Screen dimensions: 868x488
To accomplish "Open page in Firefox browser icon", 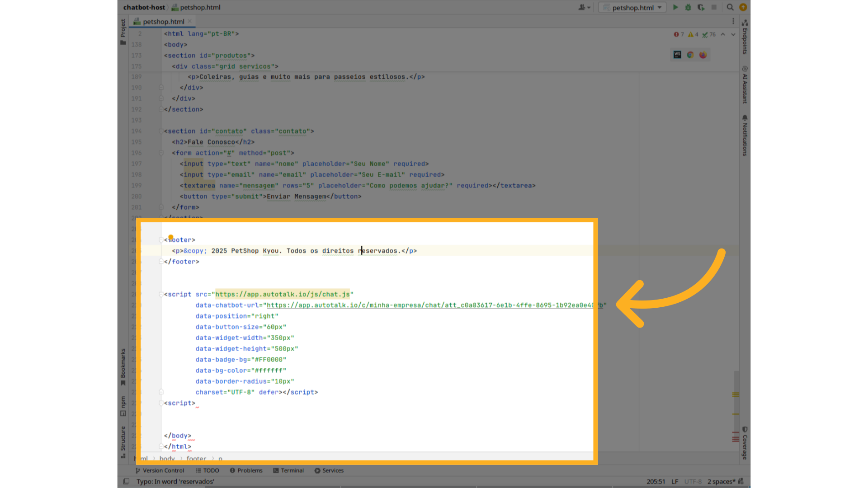I will tap(703, 55).
